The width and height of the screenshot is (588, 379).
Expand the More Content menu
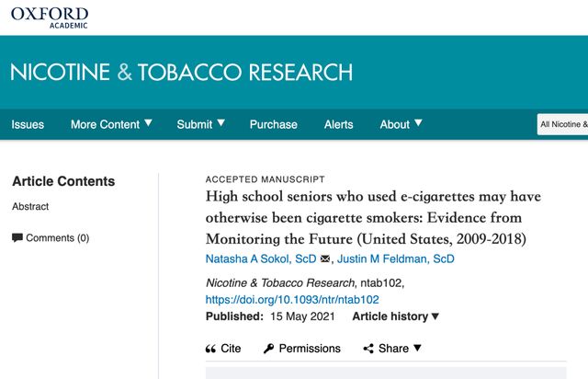point(112,124)
